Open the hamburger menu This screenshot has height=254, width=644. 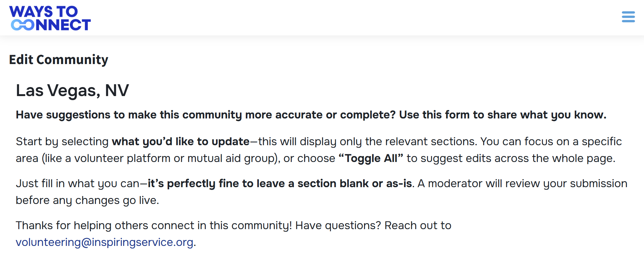point(628,17)
